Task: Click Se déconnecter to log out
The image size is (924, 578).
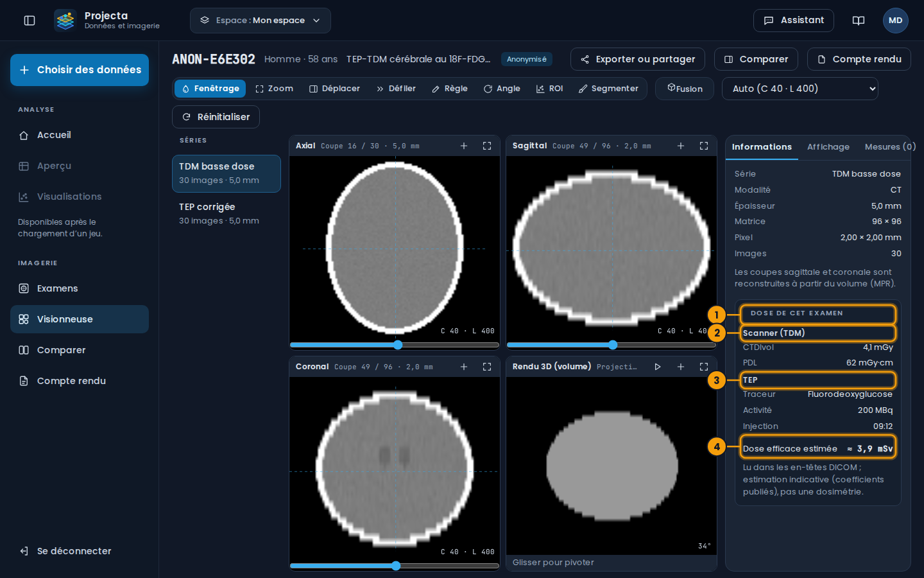Action: click(x=80, y=551)
